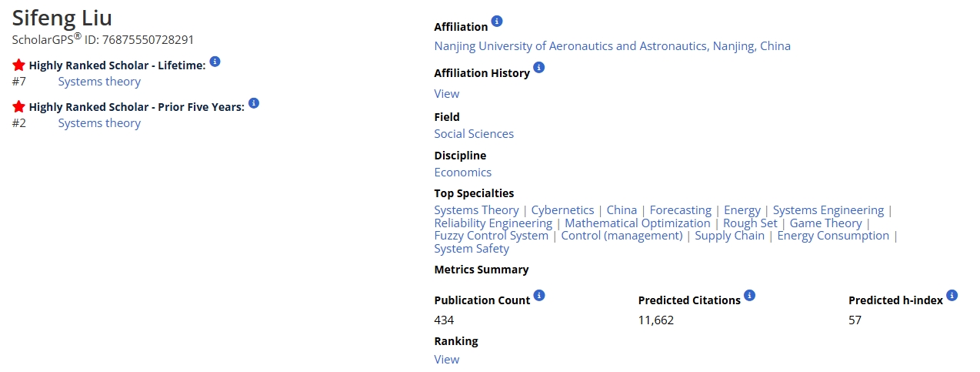980x372 pixels.
Task: Click info icon next to Affiliation History
Action: pyautogui.click(x=538, y=67)
